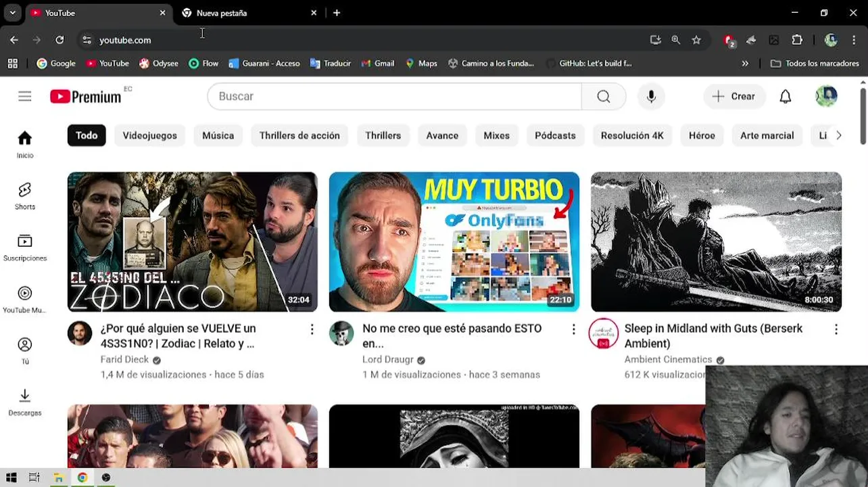Screen dimensions: 868x487
Task: Go back with browser back arrow
Action: coord(14,40)
